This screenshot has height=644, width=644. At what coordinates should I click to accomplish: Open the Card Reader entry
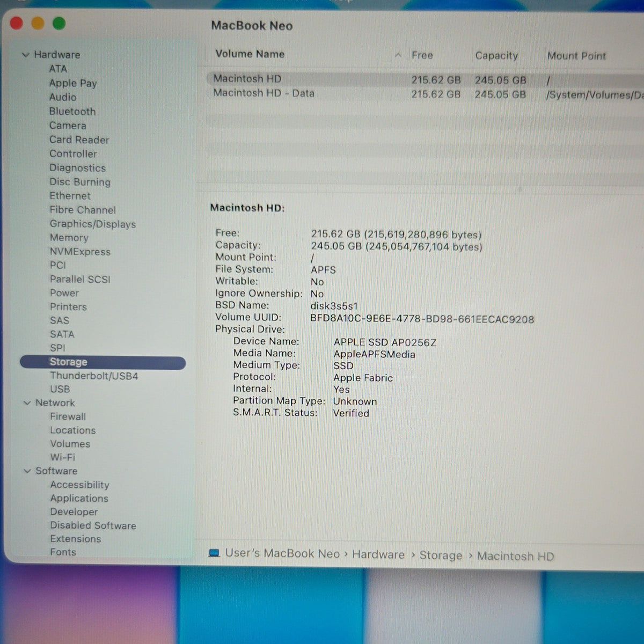tap(79, 140)
